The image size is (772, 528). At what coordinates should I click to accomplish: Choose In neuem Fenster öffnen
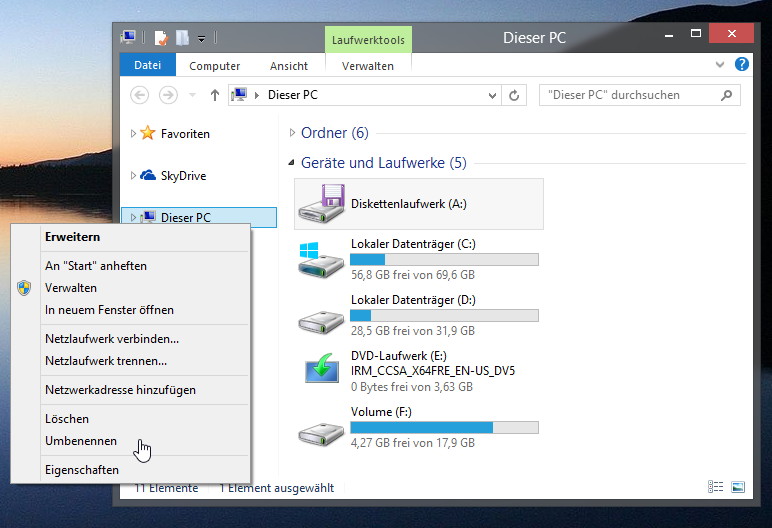[130, 310]
